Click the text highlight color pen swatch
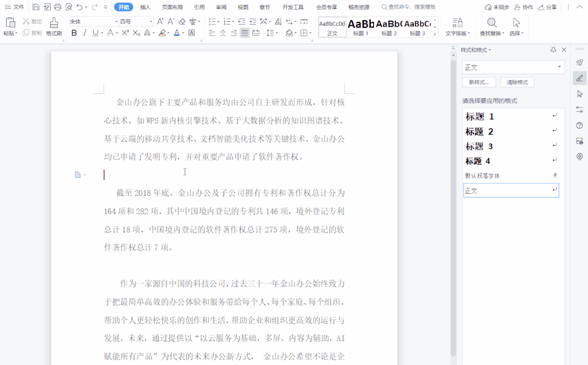 coord(162,33)
